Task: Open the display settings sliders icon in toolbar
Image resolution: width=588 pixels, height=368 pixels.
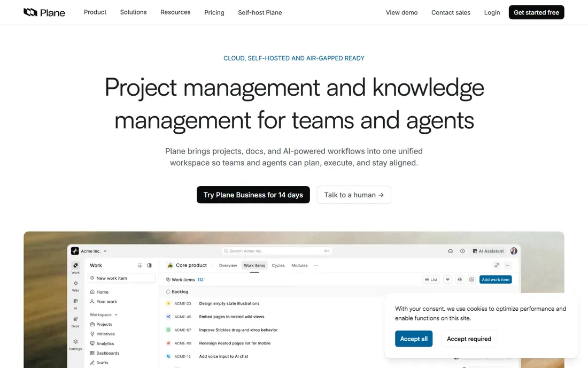Action: tap(459, 279)
